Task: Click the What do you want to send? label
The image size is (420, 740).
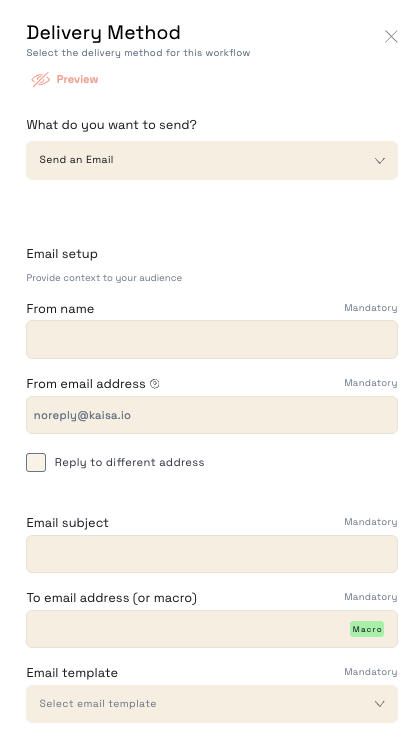Action: (111, 125)
